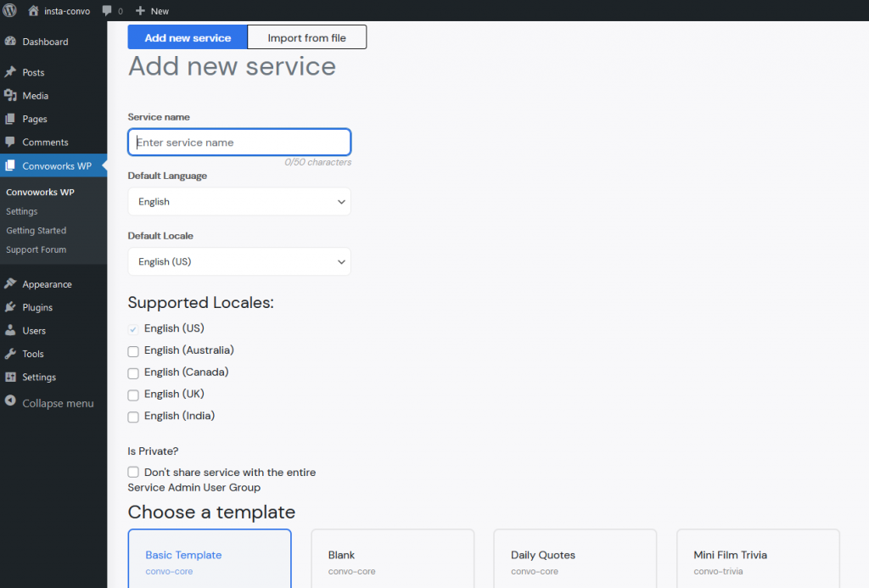Click Collapse menu

point(58,403)
